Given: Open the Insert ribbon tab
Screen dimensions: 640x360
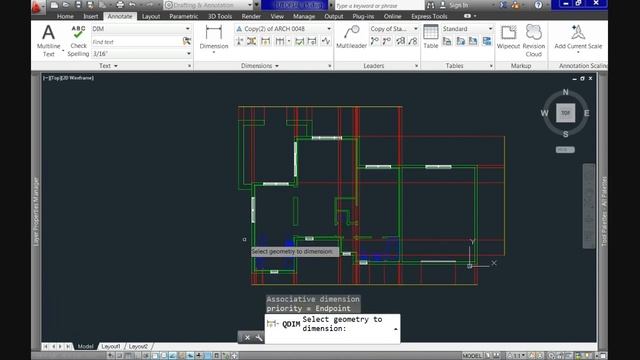Looking at the screenshot, I should pyautogui.click(x=91, y=16).
